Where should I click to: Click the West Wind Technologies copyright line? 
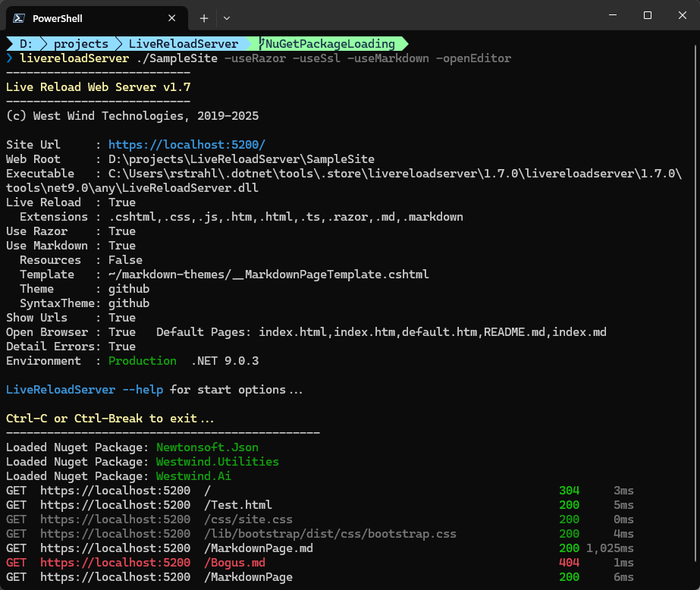(x=133, y=116)
